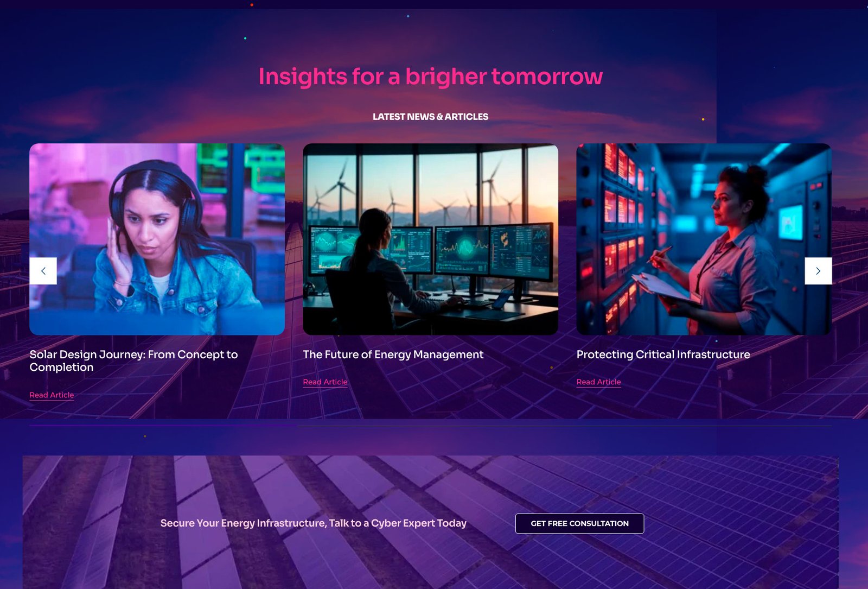Click Read Article below Protecting Critical Infrastructure

[x=598, y=382]
